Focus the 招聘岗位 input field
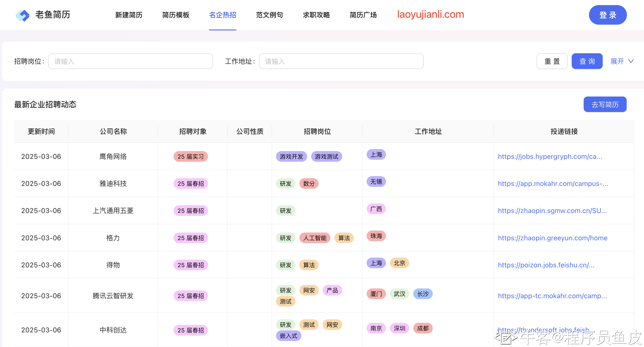This screenshot has height=347, width=644. coord(130,61)
